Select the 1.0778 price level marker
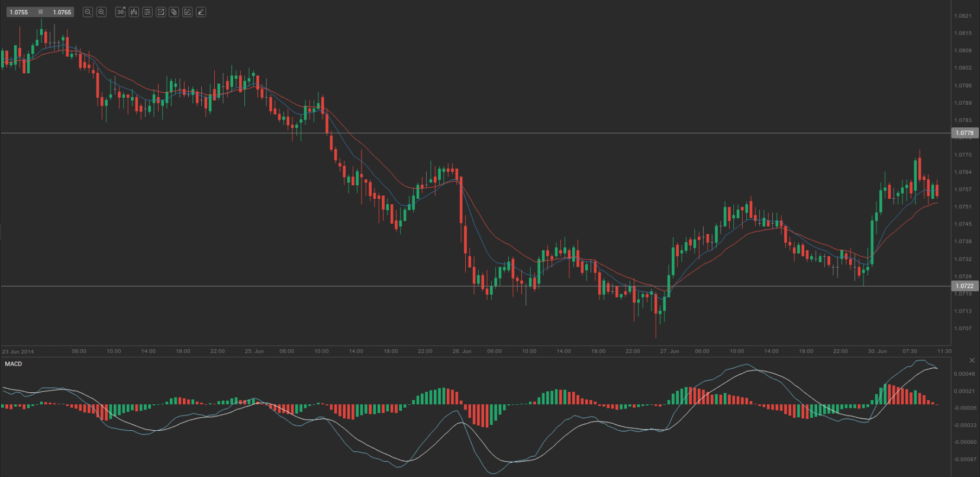Screen dimensions: 980x477 click(x=965, y=133)
